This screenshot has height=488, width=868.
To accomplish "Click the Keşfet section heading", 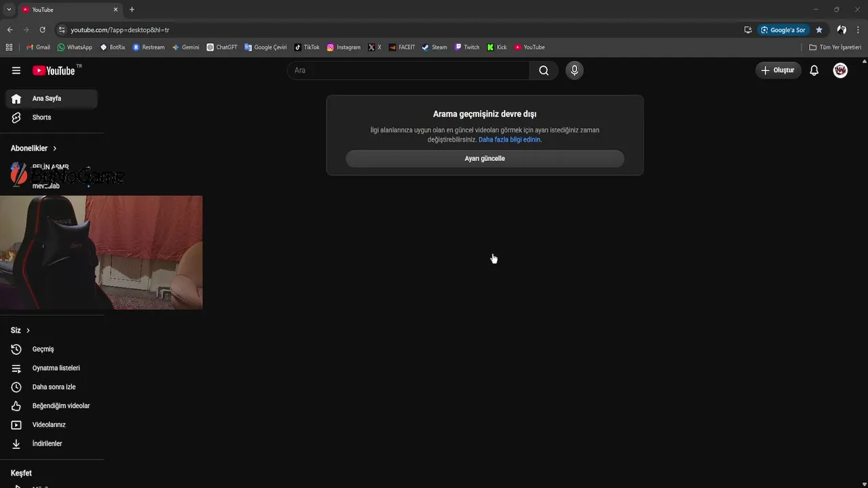I will tap(21, 473).
